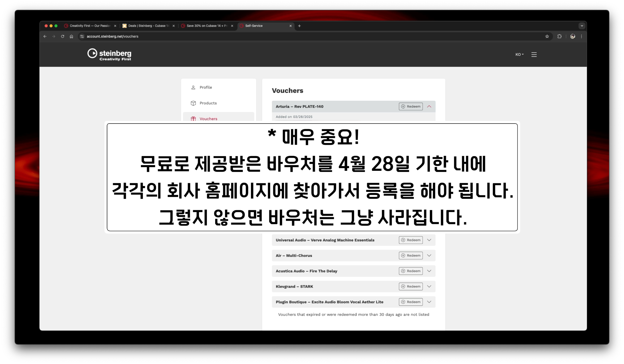Open the browser extensions puzzle icon
The image size is (624, 364).
pyautogui.click(x=559, y=37)
